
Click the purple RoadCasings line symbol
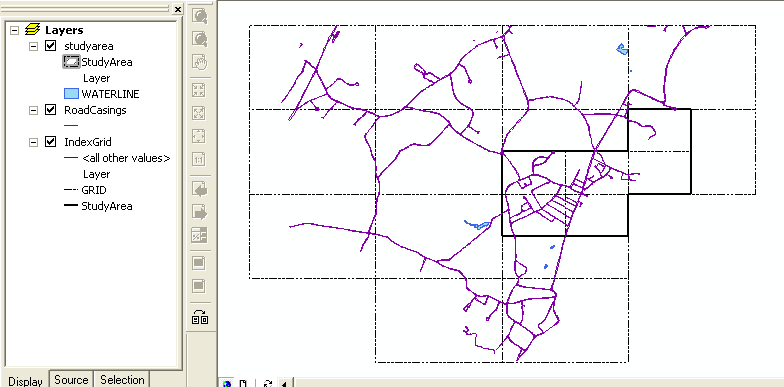pos(72,126)
